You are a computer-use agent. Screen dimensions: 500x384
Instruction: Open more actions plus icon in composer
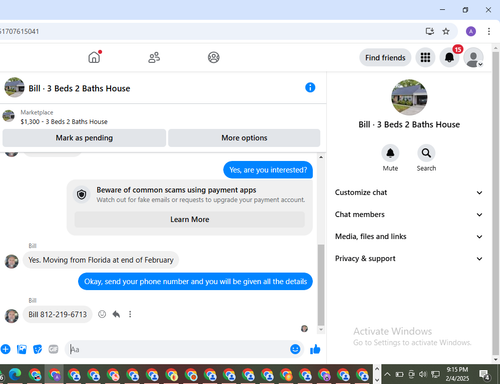6,349
